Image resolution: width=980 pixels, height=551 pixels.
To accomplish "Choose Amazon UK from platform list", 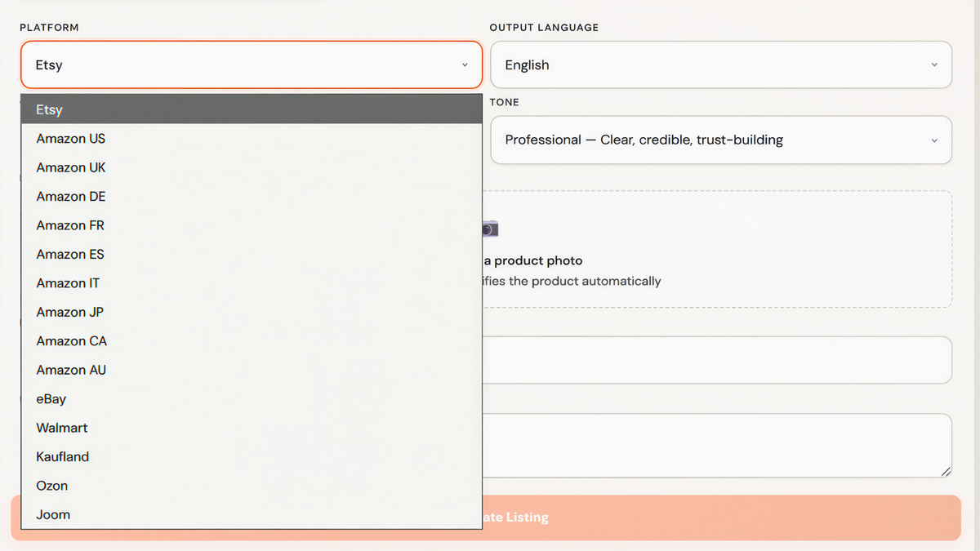I will point(252,167).
